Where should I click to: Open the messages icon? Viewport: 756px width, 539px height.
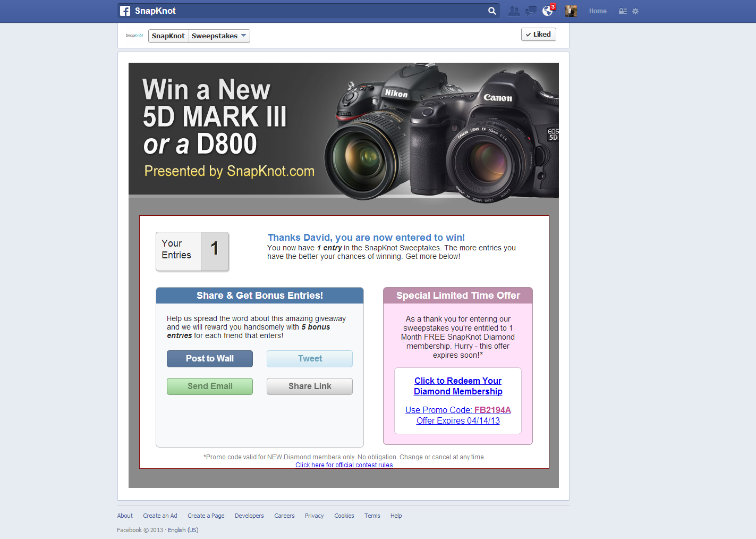click(x=531, y=11)
